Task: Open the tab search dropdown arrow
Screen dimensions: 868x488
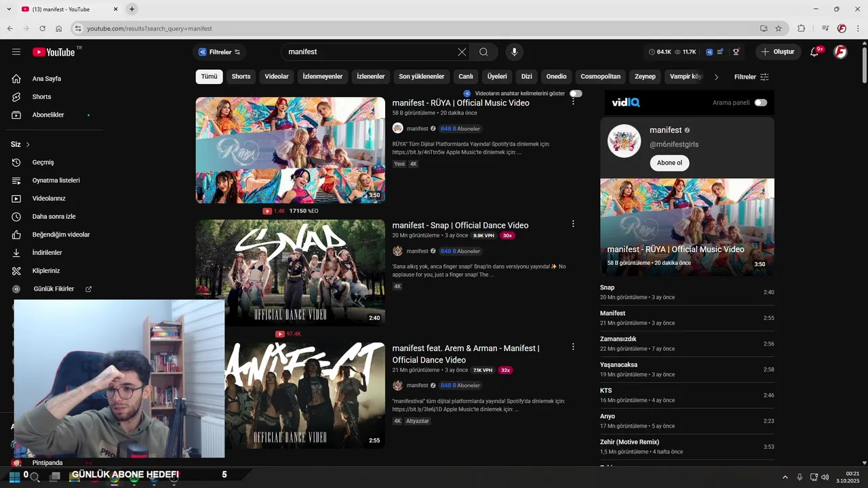Action: [9, 9]
